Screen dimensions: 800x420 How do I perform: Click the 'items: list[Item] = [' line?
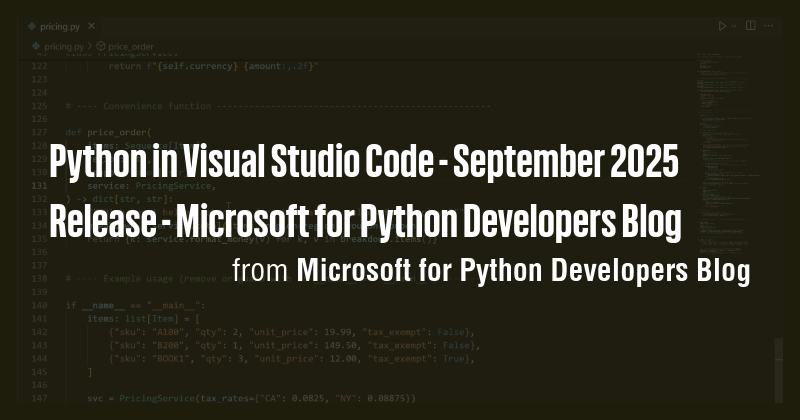pyautogui.click(x=143, y=318)
